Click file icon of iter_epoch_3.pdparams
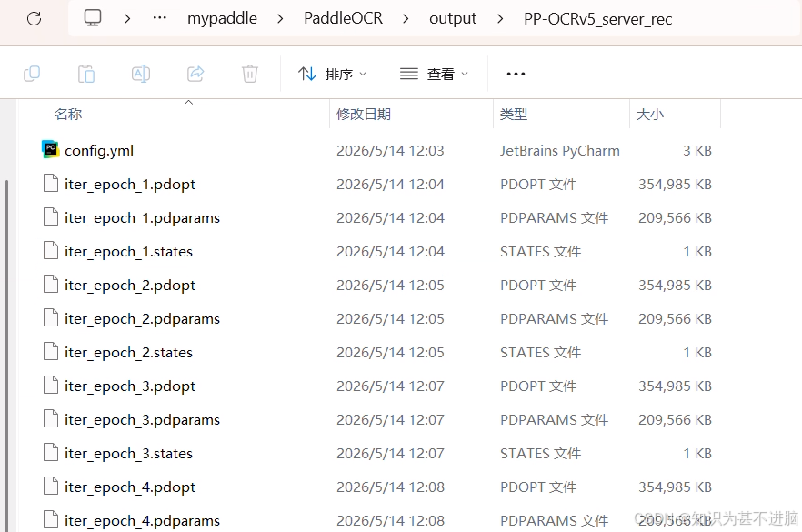802x532 pixels. (51, 418)
